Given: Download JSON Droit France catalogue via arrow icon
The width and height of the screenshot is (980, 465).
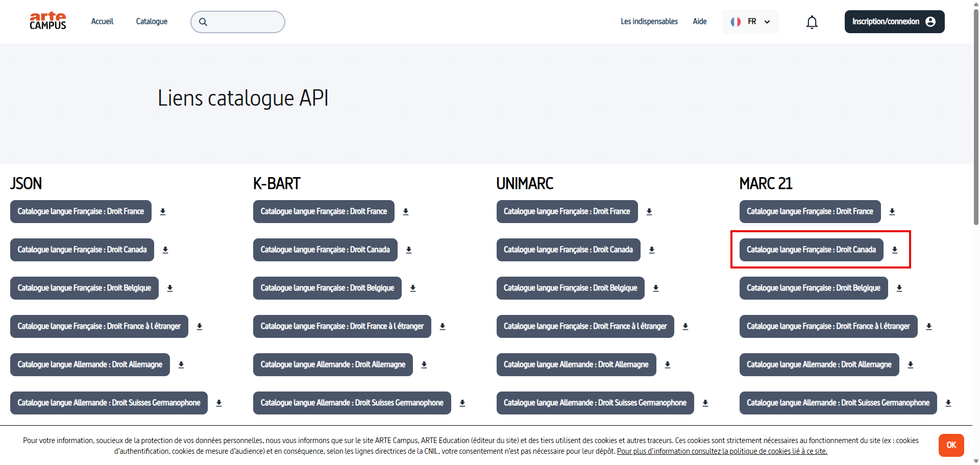Looking at the screenshot, I should 163,212.
